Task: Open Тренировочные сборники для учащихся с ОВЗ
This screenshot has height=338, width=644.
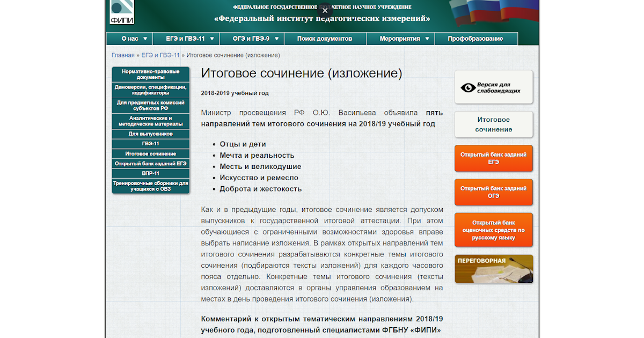Action: [151, 186]
